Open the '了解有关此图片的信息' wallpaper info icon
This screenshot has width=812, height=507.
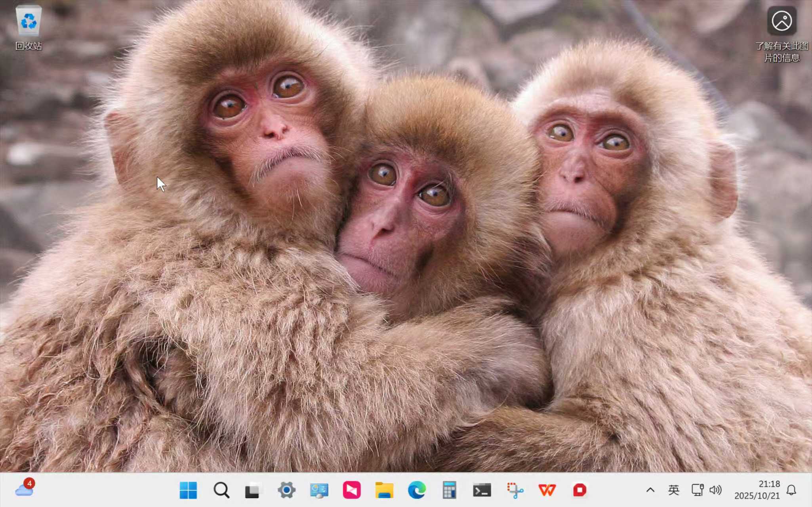782,34
